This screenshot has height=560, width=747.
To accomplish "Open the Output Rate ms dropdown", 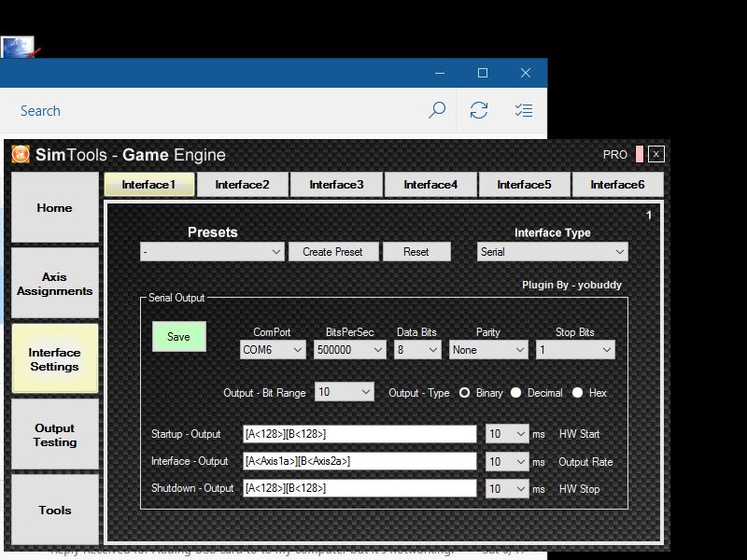I will click(x=507, y=461).
